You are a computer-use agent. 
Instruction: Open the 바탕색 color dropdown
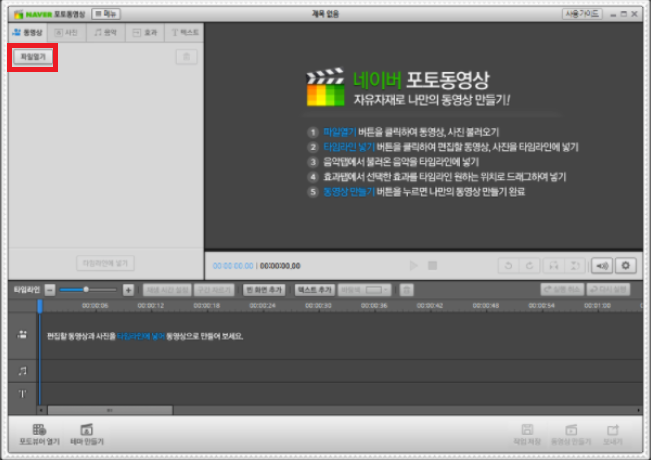(x=365, y=290)
